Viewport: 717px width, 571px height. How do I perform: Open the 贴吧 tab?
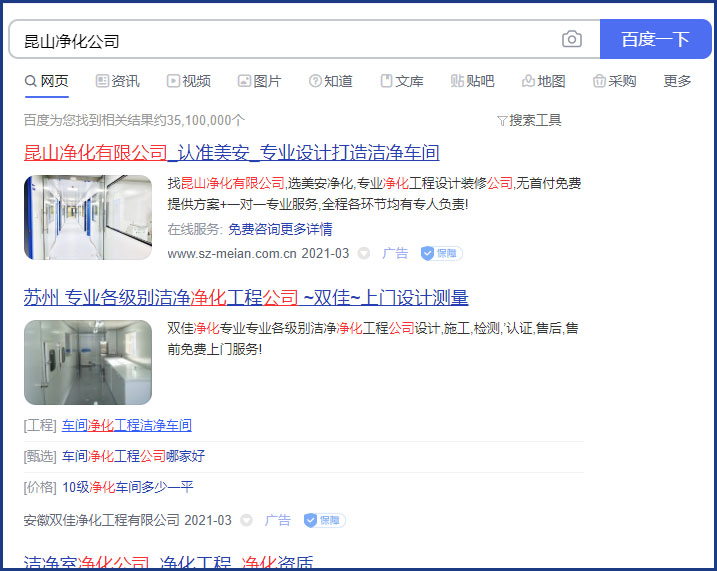pyautogui.click(x=472, y=81)
